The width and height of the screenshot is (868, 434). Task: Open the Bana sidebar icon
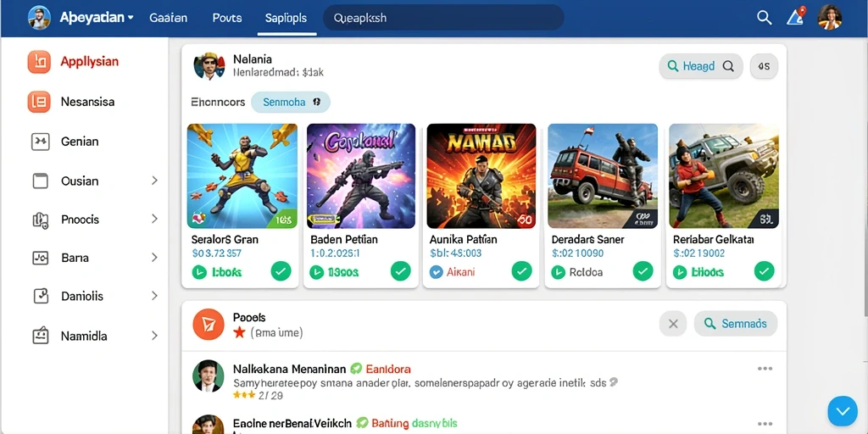tap(41, 258)
